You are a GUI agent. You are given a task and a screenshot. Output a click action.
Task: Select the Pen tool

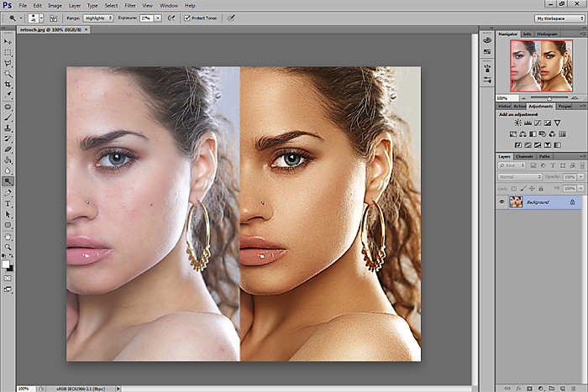(8, 193)
